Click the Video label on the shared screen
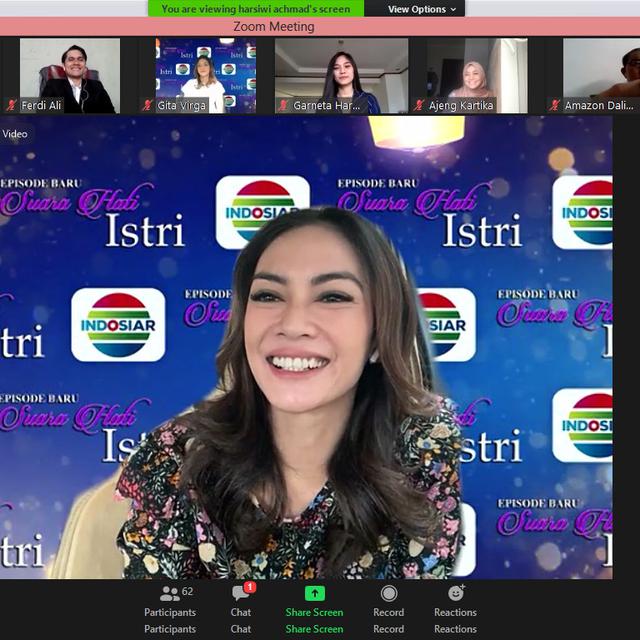640x640 pixels. tap(15, 134)
